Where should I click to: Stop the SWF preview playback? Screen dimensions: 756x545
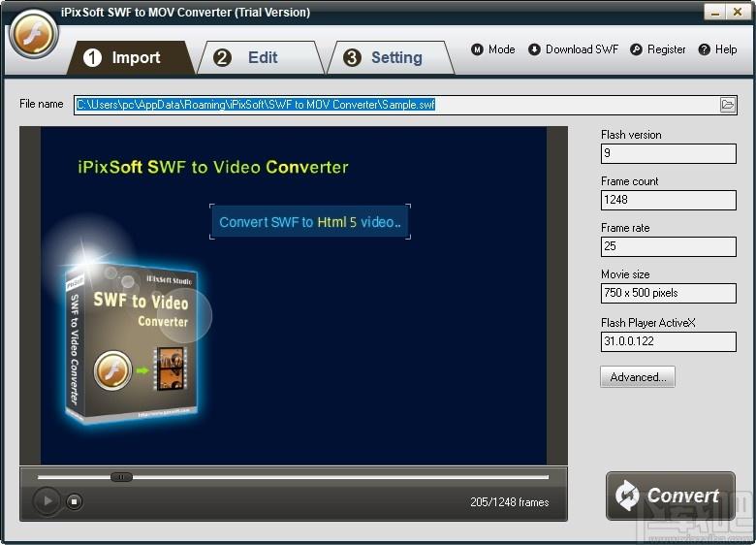click(x=74, y=501)
